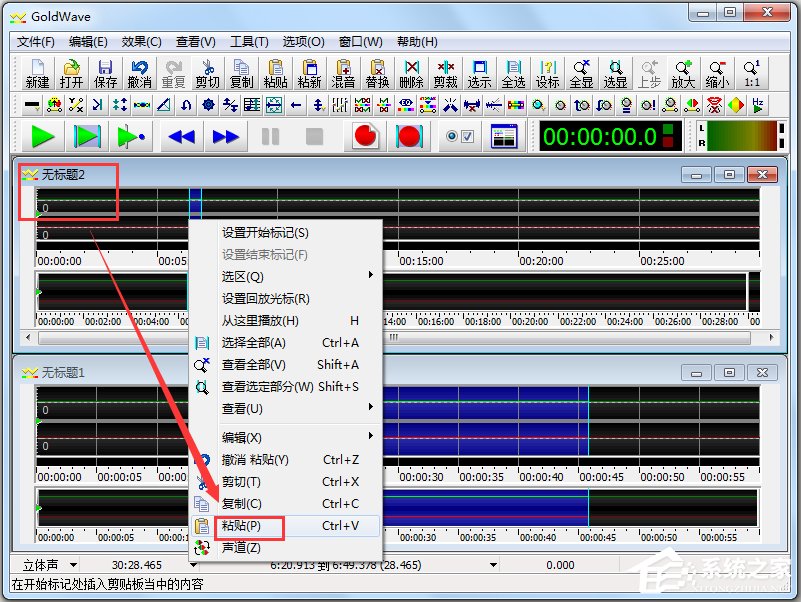Open the 工具(T) menu
This screenshot has width=801, height=602.
[x=249, y=41]
